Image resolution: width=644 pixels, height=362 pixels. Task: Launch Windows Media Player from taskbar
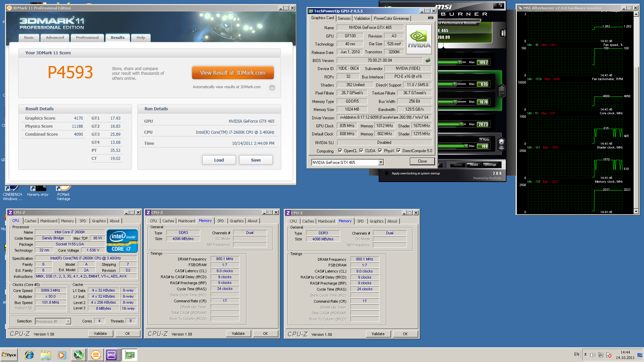(62, 355)
